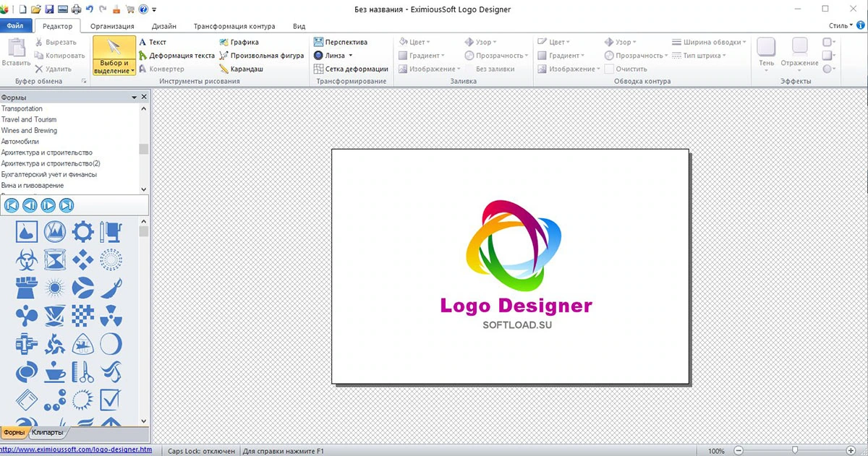The width and height of the screenshot is (868, 456).
Task: Pick the comb and scissors shape
Action: pos(83,371)
